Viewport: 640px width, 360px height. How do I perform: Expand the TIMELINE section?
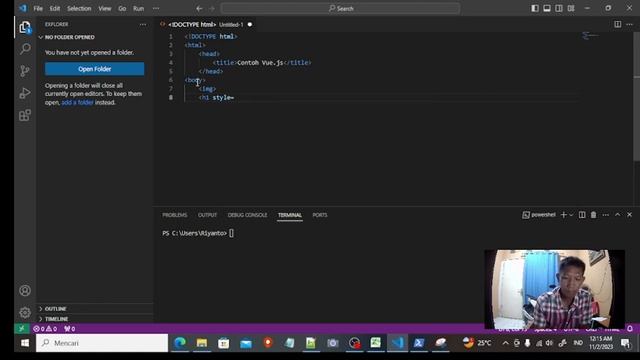coord(96,319)
